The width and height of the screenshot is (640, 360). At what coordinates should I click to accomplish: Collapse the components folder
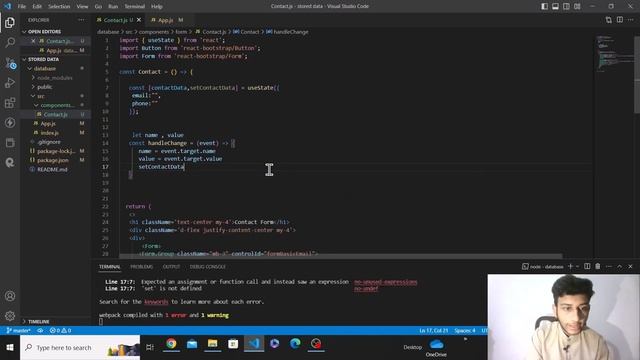[57, 105]
